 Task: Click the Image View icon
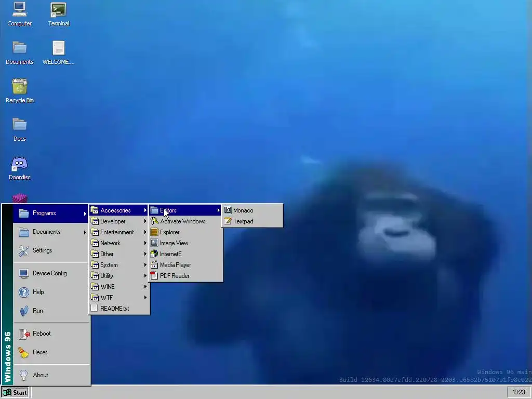154,243
